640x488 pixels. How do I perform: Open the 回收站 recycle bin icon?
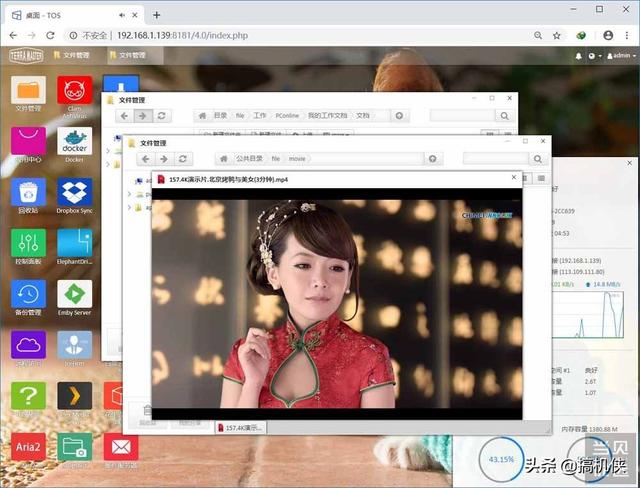pyautogui.click(x=28, y=192)
